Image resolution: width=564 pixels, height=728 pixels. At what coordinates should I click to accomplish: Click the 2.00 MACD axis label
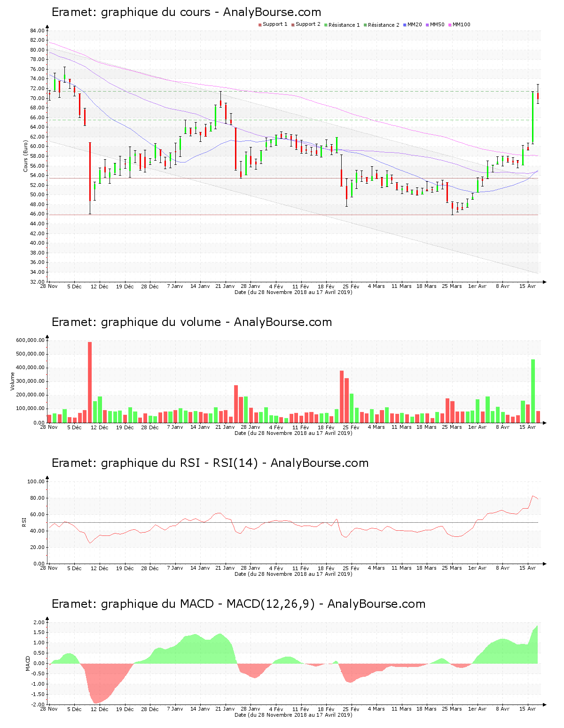coord(39,622)
